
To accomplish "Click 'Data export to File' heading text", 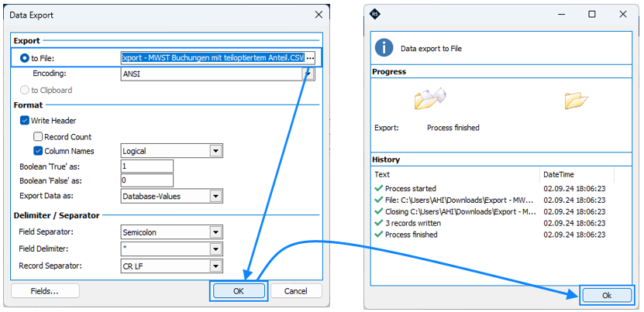I will coord(431,49).
